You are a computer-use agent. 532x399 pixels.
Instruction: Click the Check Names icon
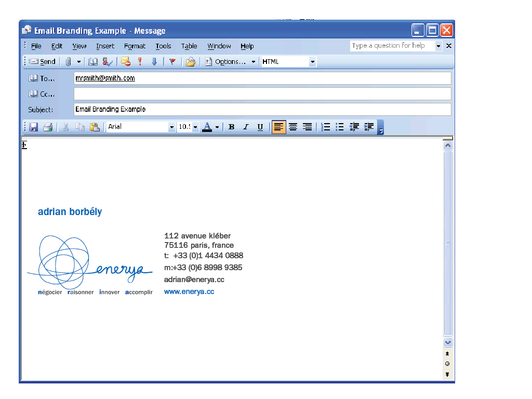point(107,62)
